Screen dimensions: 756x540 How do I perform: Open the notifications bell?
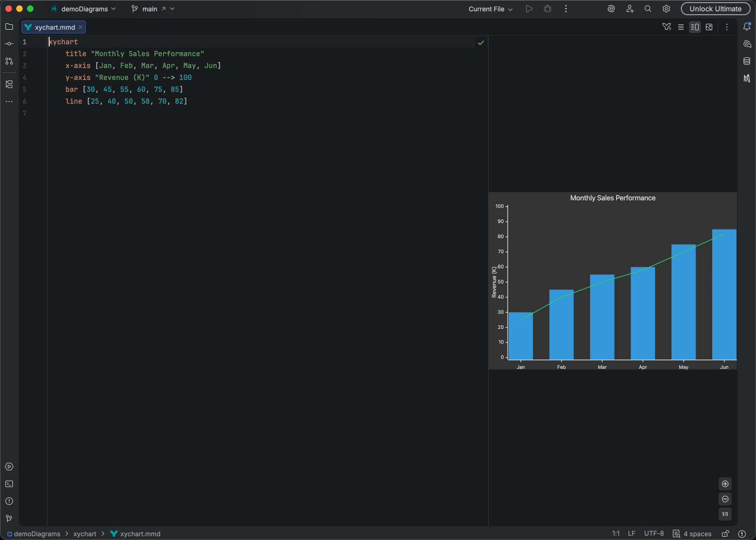(x=747, y=26)
